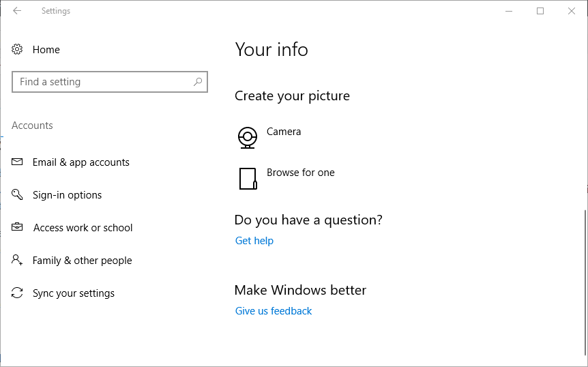Go to 'Access work or school' text label
The height and width of the screenshot is (367, 588).
[83, 228]
